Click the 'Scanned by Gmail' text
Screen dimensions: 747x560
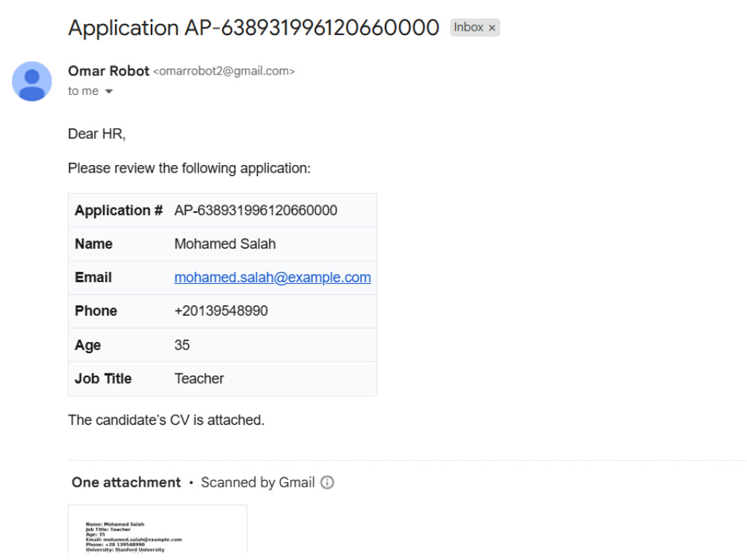coord(258,482)
